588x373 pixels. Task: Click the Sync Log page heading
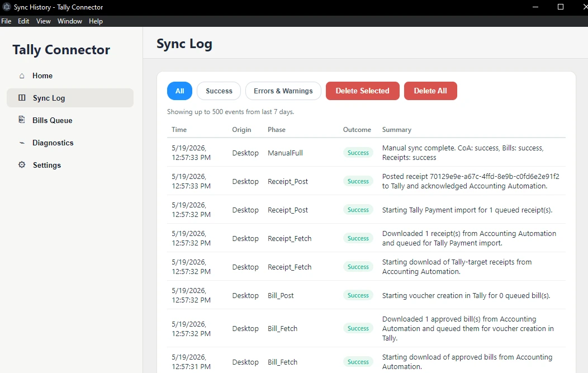(184, 44)
